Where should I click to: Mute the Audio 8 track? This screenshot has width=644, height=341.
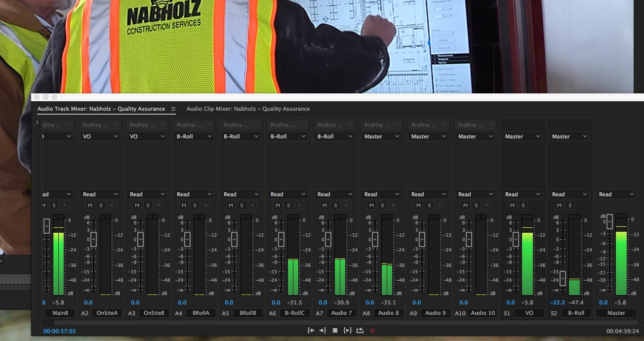pyautogui.click(x=371, y=206)
